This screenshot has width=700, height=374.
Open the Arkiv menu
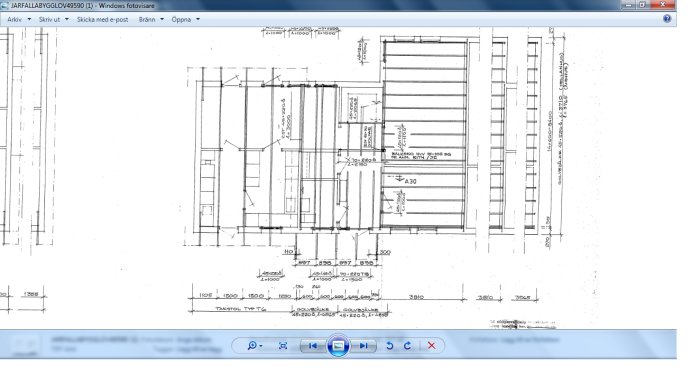[15, 20]
